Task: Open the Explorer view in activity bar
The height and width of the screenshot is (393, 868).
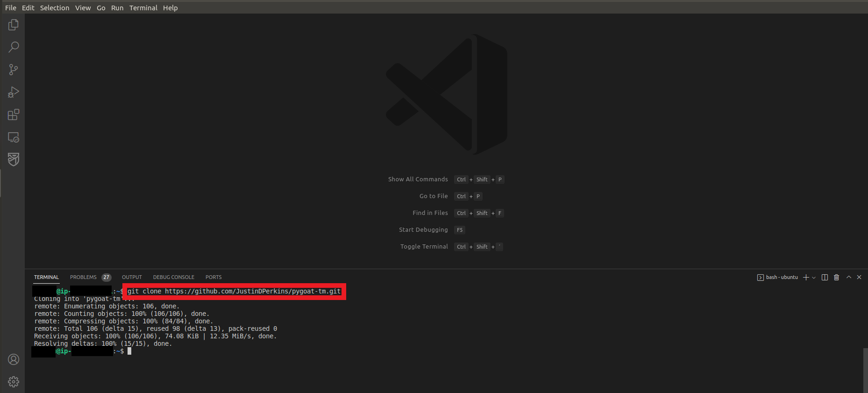Action: tap(14, 25)
